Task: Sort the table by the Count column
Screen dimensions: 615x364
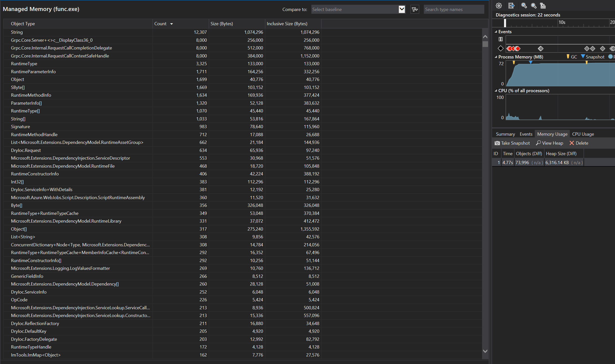Action: coord(161,23)
